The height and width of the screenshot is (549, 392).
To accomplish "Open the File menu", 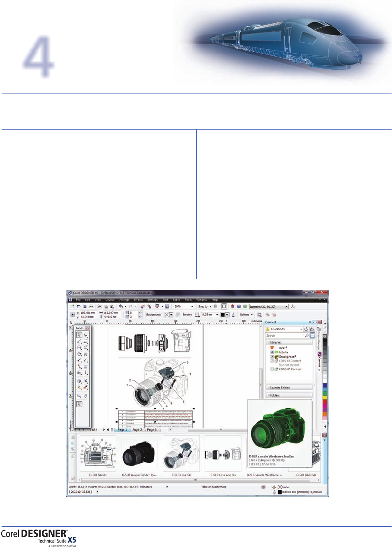I will coord(78,300).
